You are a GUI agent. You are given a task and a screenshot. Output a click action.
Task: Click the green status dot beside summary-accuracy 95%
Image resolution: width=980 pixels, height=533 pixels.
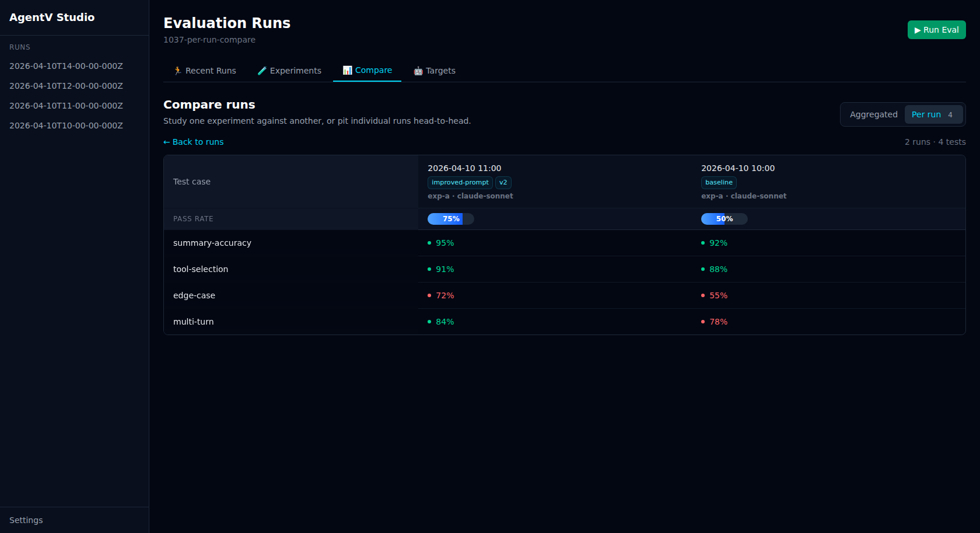[429, 243]
